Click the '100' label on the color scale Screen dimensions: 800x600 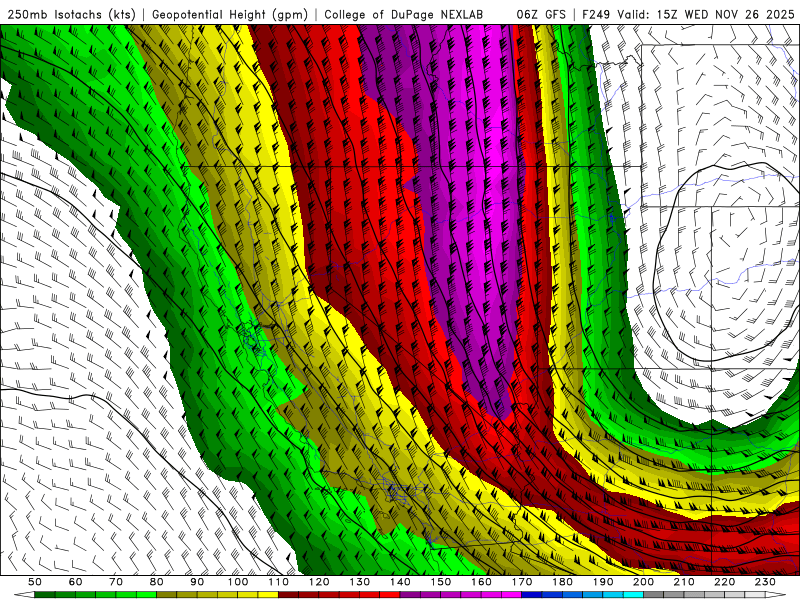pos(238,582)
